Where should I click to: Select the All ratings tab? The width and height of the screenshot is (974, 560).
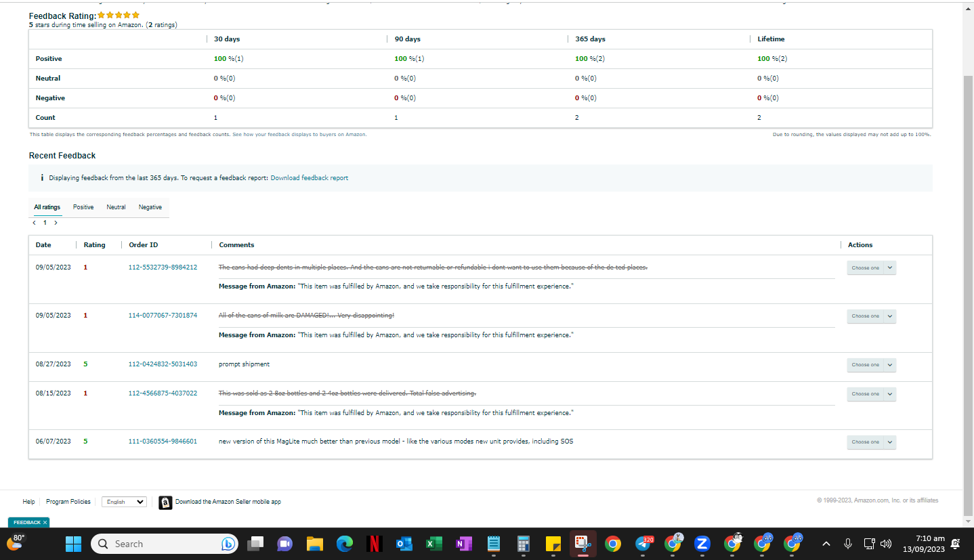click(x=47, y=207)
